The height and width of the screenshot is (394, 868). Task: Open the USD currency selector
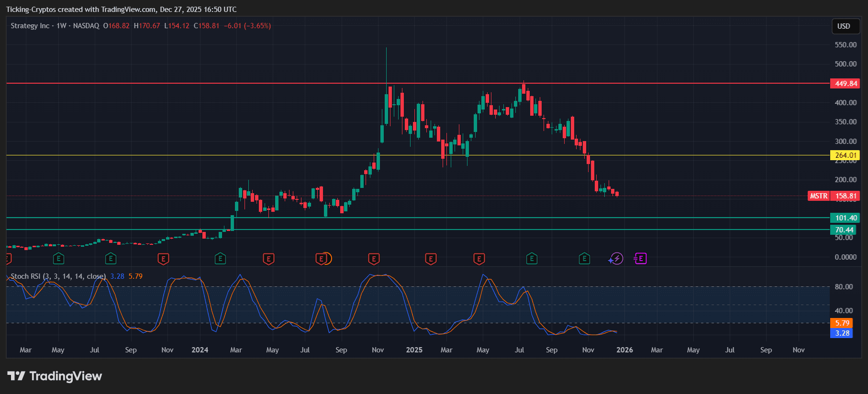click(x=844, y=26)
